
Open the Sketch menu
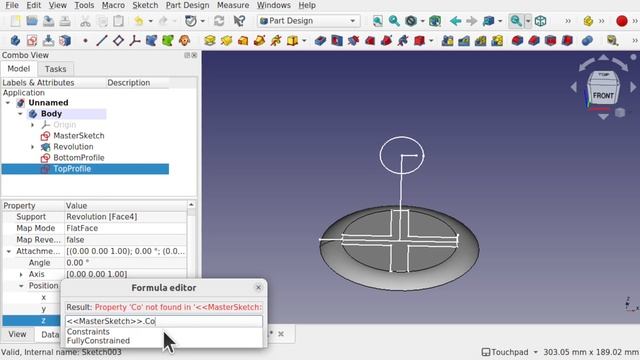145,5
